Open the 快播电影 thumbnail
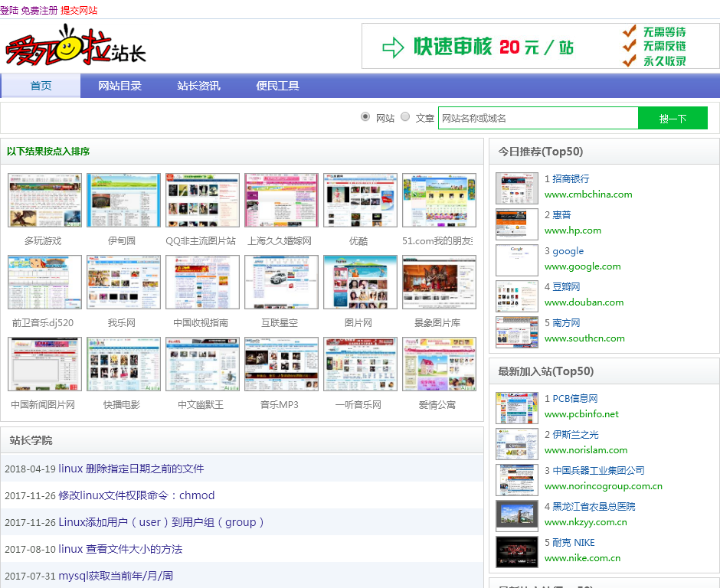This screenshot has width=720, height=588. pos(123,364)
